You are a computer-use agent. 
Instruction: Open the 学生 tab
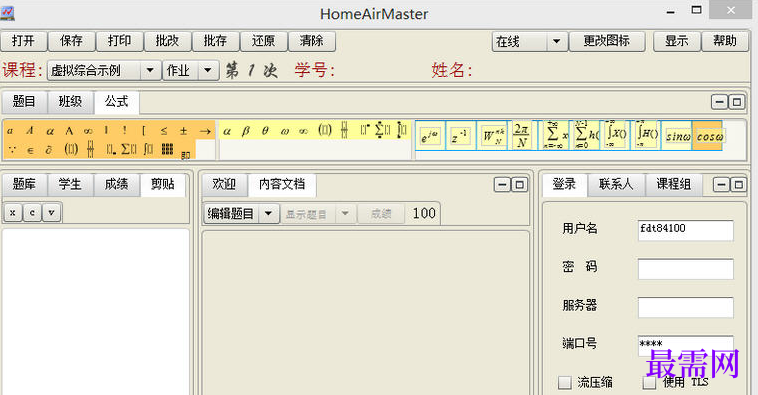tap(71, 184)
